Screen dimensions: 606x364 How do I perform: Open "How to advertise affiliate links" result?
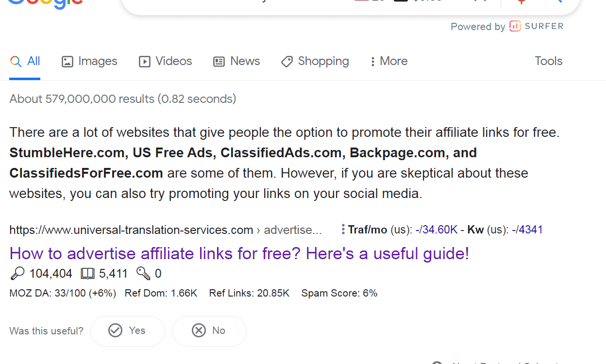tap(239, 253)
